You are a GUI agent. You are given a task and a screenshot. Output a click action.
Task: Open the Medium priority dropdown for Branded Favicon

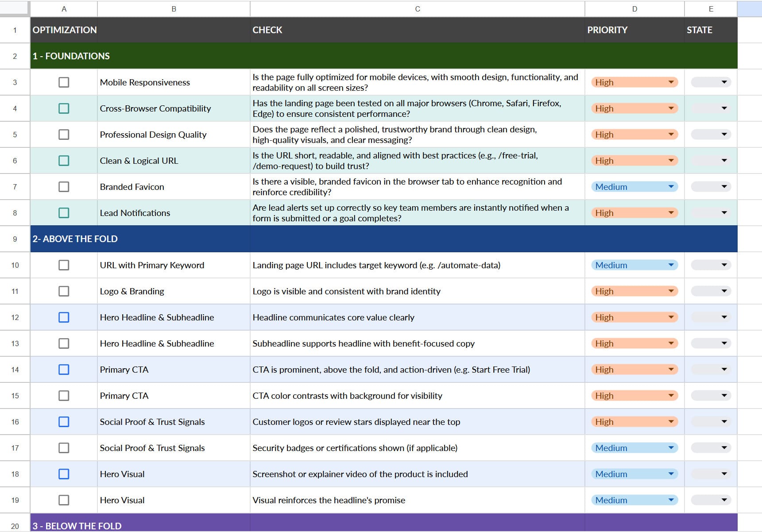(671, 187)
